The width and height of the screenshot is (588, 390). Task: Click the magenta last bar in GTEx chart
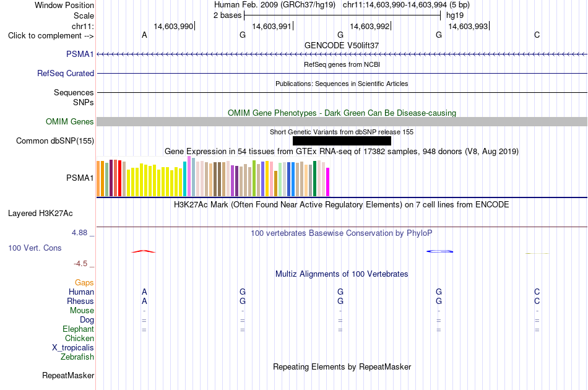tap(328, 182)
